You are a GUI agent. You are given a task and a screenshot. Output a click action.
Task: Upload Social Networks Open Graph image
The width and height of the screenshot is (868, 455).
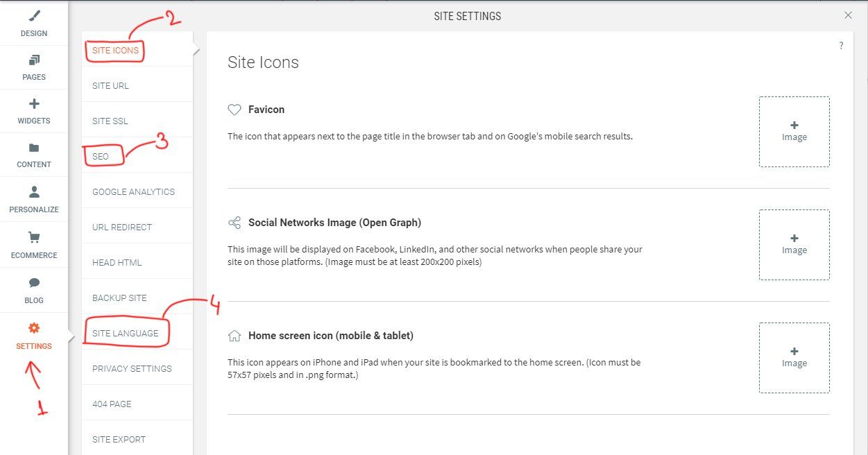pyautogui.click(x=794, y=245)
